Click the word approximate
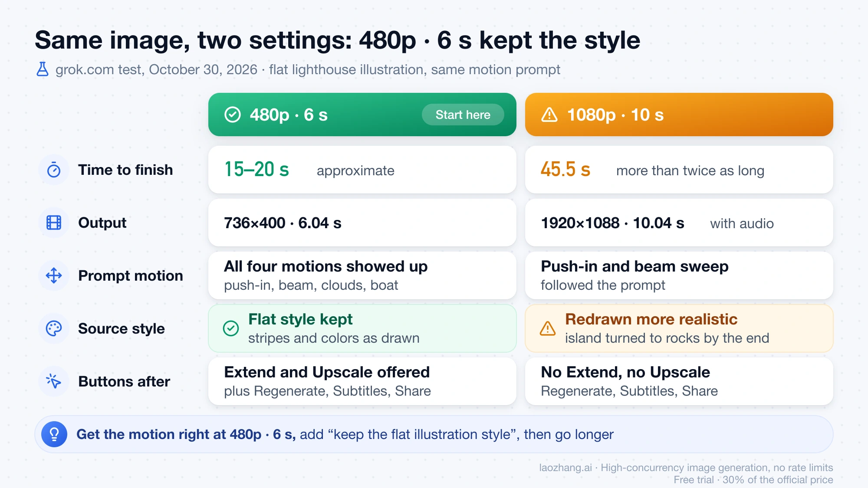Image resolution: width=868 pixels, height=488 pixels. point(355,171)
